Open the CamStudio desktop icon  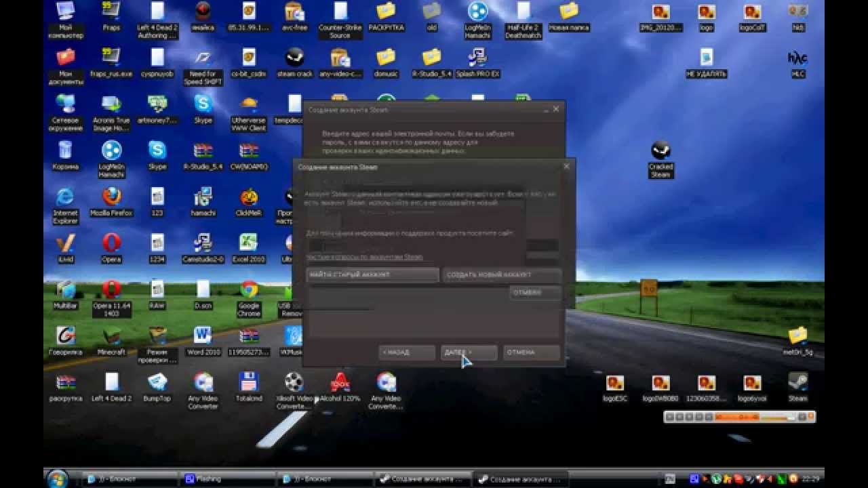[x=203, y=248]
